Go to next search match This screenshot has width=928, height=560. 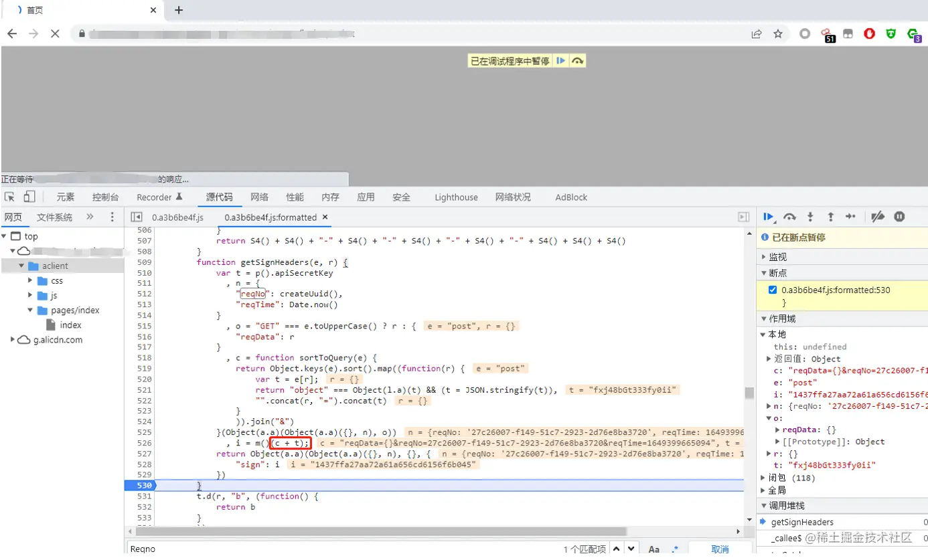(631, 549)
